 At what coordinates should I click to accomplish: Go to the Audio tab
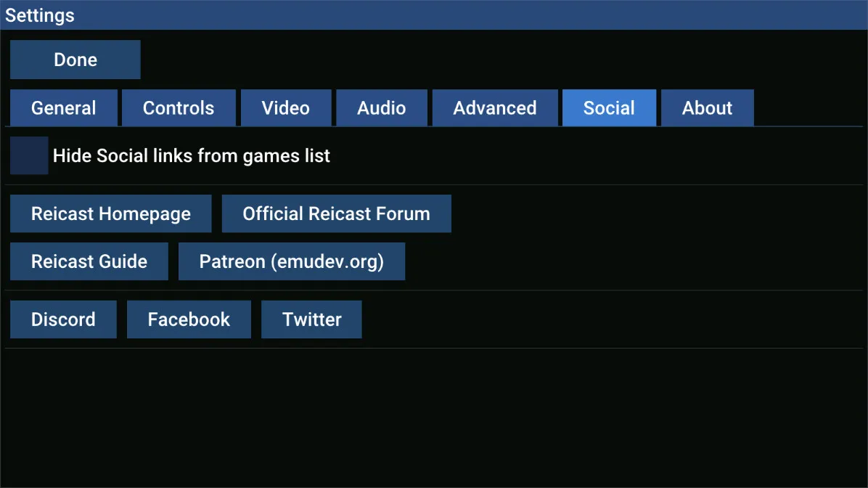tap(382, 107)
